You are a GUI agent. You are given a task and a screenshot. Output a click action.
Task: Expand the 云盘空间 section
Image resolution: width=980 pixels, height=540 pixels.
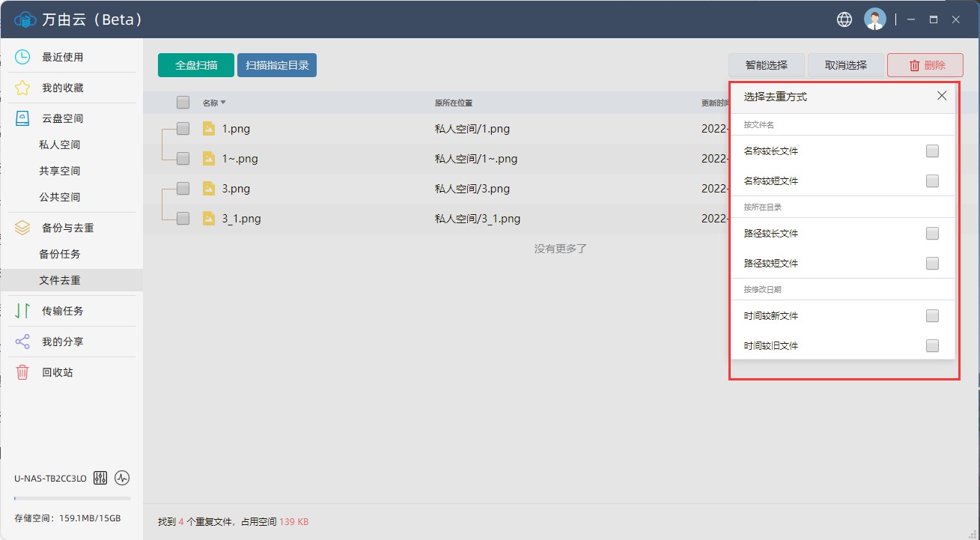tap(62, 118)
